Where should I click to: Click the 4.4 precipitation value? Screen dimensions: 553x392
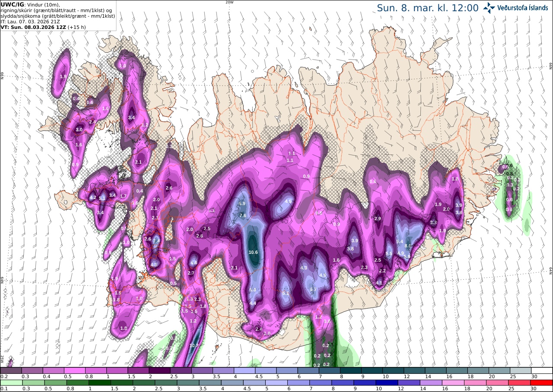click(x=253, y=303)
